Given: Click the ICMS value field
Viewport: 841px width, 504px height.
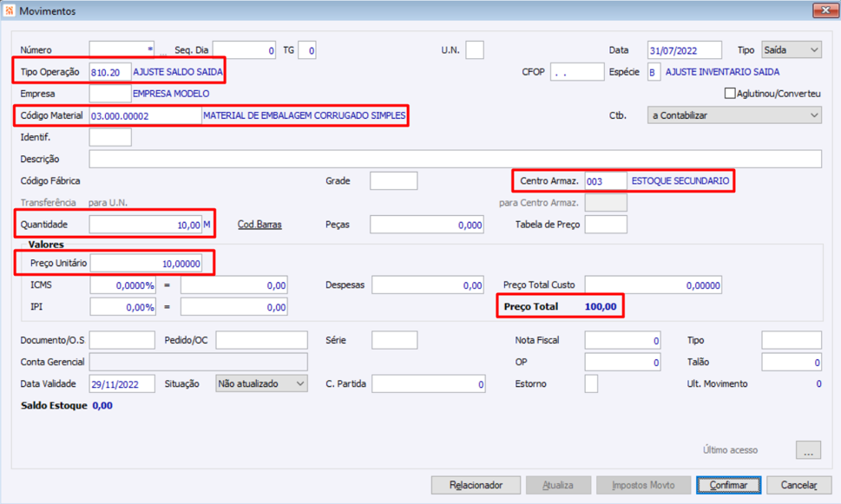Looking at the screenshot, I should [x=233, y=285].
